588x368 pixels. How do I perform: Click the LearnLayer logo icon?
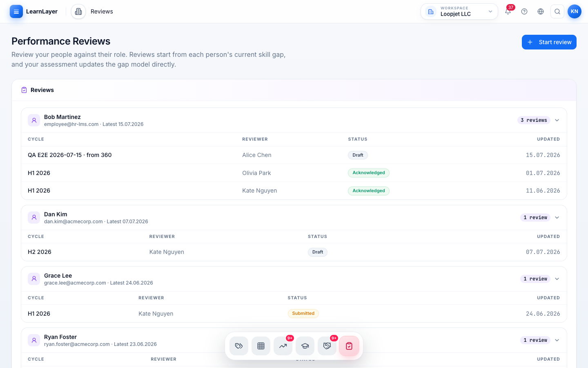coord(16,11)
